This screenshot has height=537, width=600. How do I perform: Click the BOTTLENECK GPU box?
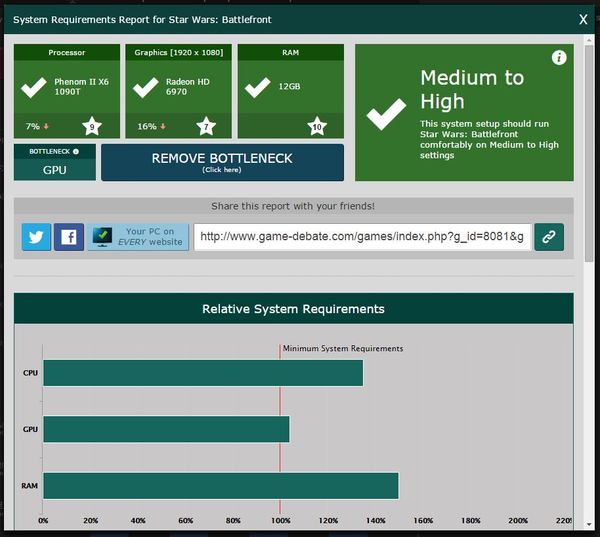55,162
